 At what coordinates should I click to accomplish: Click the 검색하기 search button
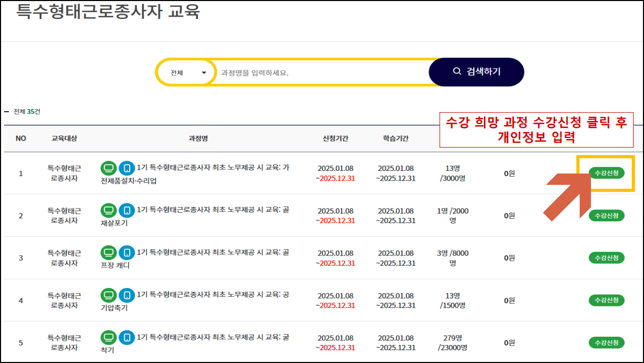pos(476,72)
